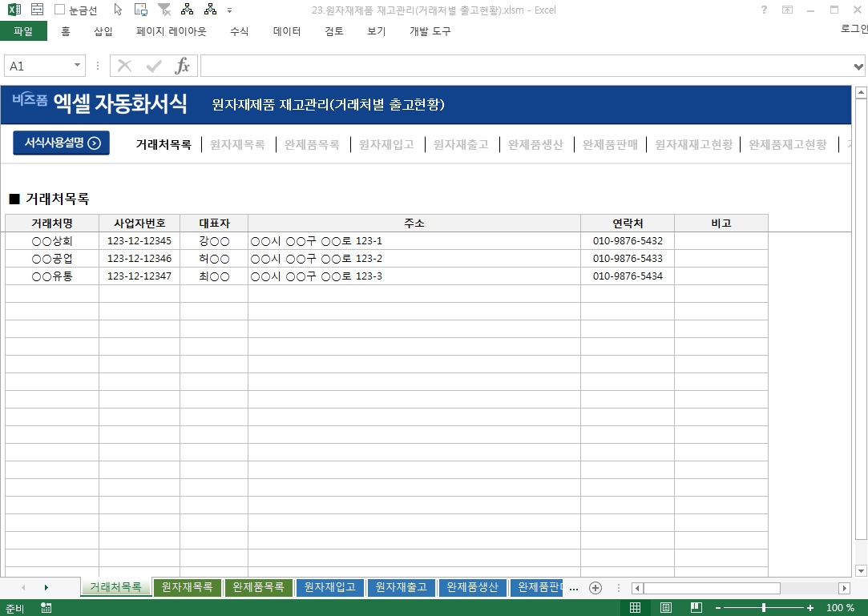The width and height of the screenshot is (868, 616).
Task: Open the 페이지 레이아웃 ribbon tab
Action: [172, 31]
